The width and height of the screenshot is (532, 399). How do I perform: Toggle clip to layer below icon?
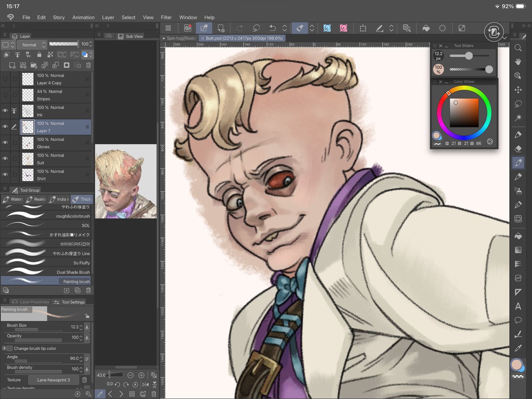[7, 55]
